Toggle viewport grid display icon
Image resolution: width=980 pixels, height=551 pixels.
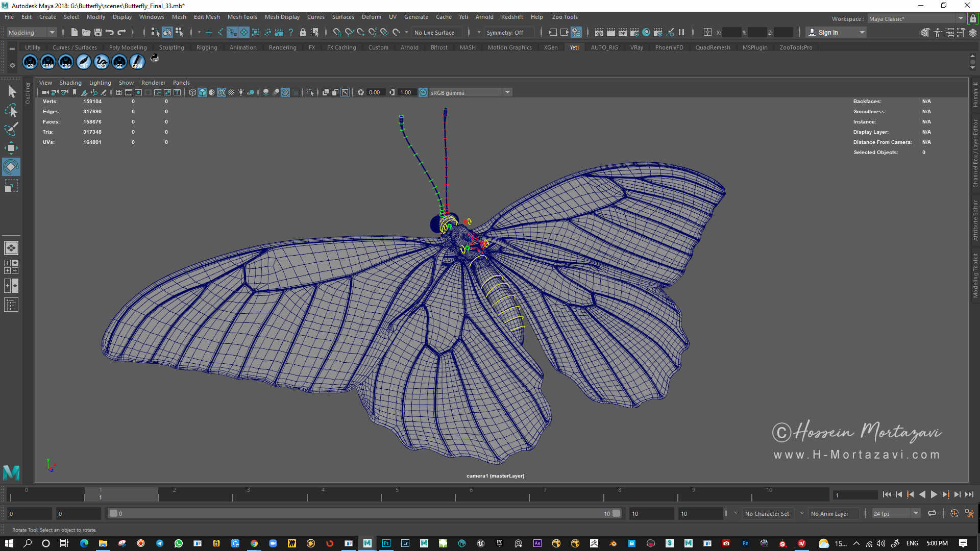point(119,92)
